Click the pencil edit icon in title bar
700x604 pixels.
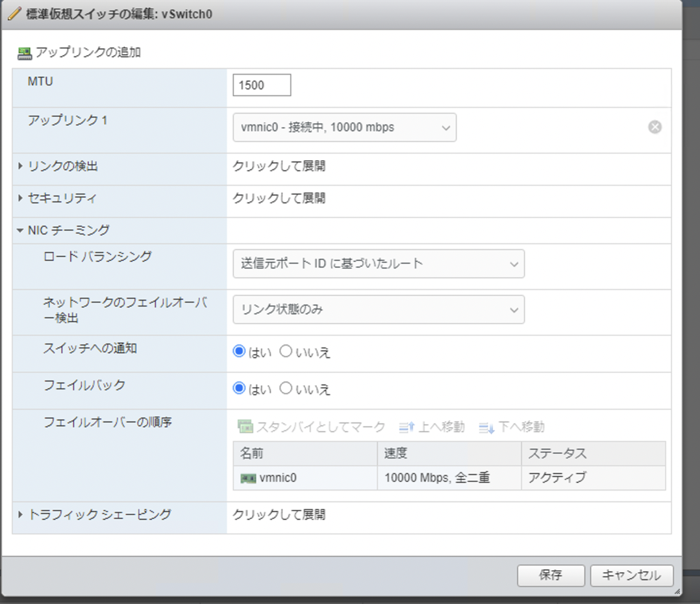coord(14,13)
